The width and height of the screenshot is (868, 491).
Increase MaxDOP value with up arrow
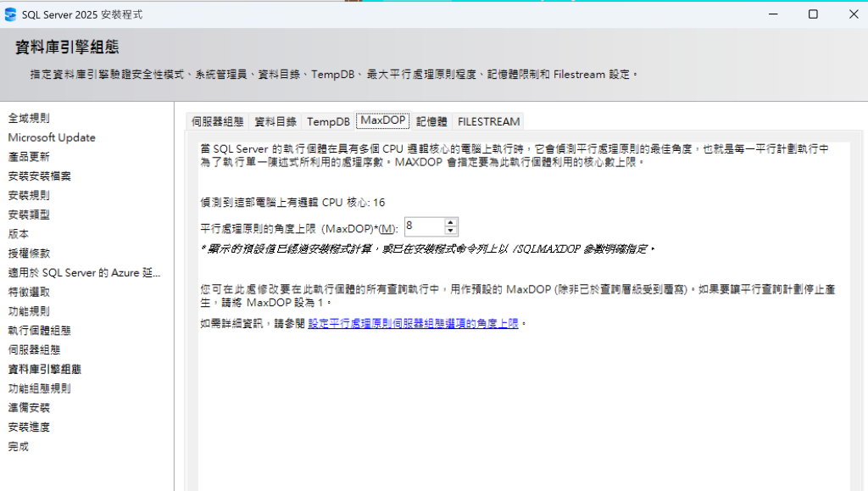click(451, 222)
